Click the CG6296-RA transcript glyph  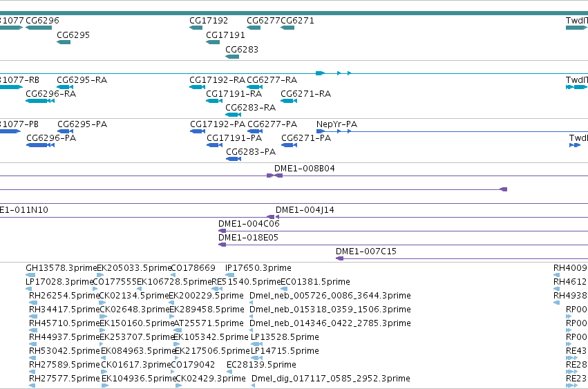coord(40,101)
